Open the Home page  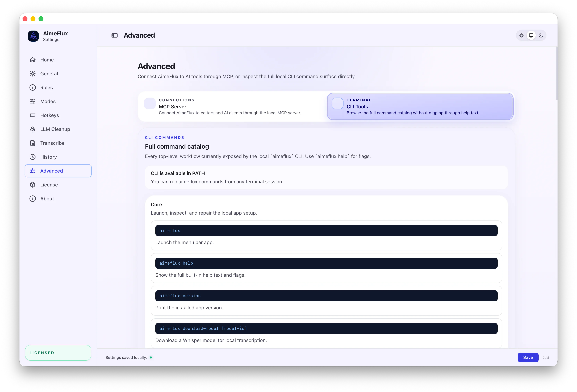58,60
